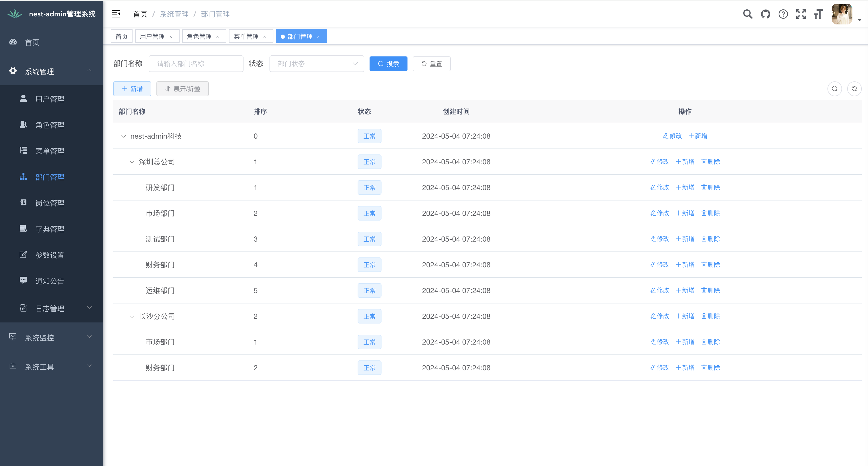Focus the 部门名称 input field

coord(196,64)
